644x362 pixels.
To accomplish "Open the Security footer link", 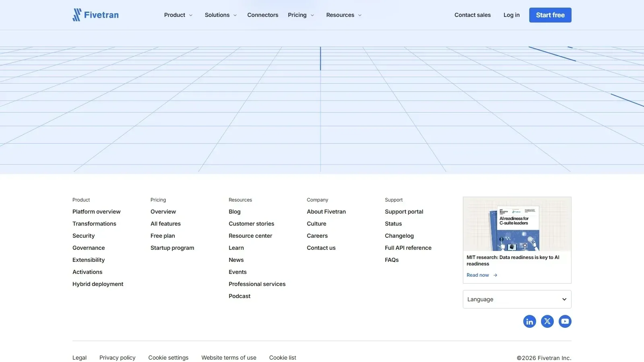I will (x=83, y=236).
